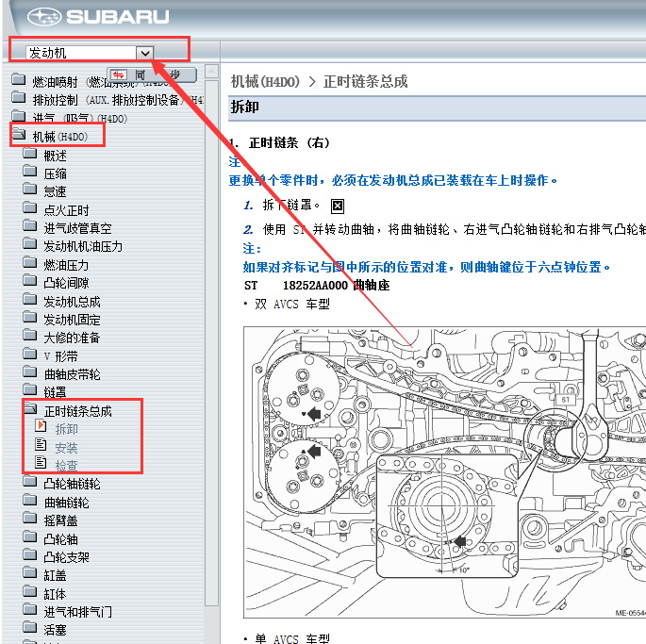Click the 机械(H4DO) breadcrumb
646x644 pixels.
[x=265, y=82]
